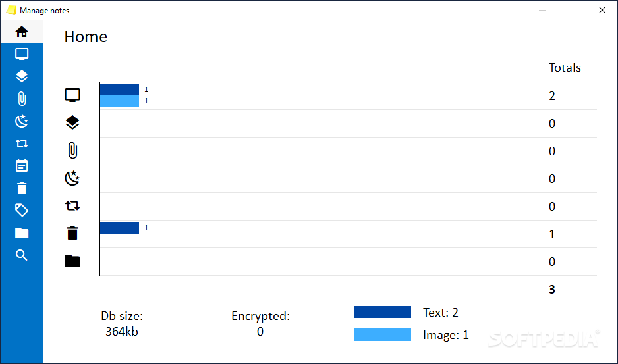Open the Home tab in sidebar
Screen dimensions: 618x364
(x=22, y=32)
